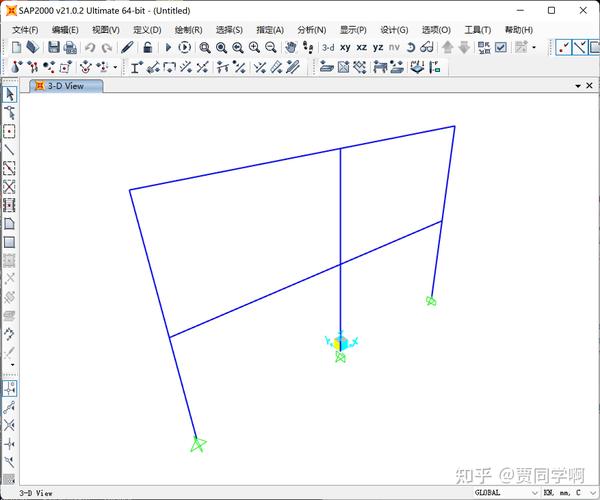This screenshot has width=600, height=500.
Task: Expand the view tab list dropdown arrow
Action: pyautogui.click(x=578, y=86)
